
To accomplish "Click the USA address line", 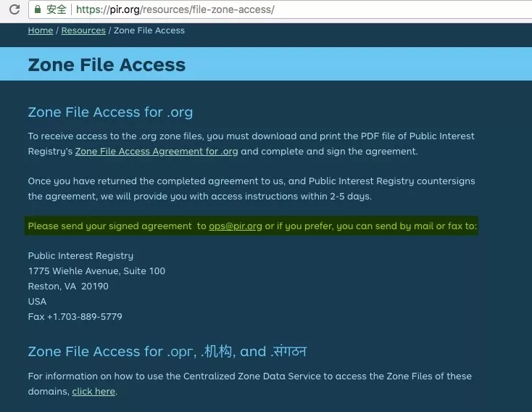I will point(37,302).
